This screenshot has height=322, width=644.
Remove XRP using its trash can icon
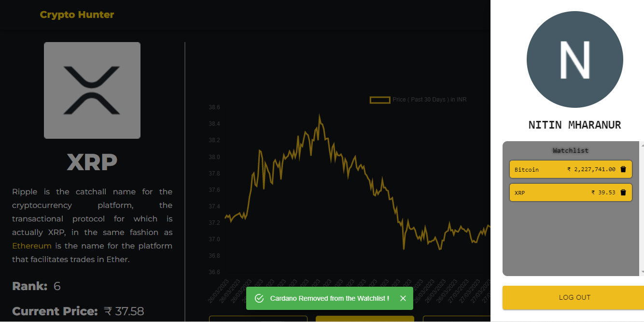[x=624, y=192]
